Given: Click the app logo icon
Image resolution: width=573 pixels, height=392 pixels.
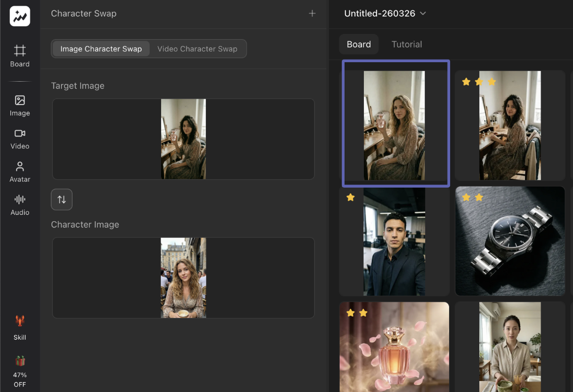Looking at the screenshot, I should [20, 16].
